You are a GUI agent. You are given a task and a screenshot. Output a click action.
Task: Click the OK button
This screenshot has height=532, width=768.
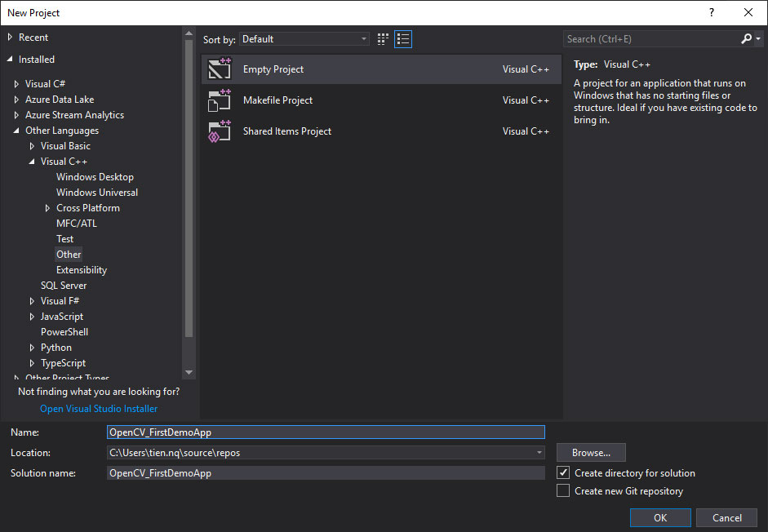[660, 518]
